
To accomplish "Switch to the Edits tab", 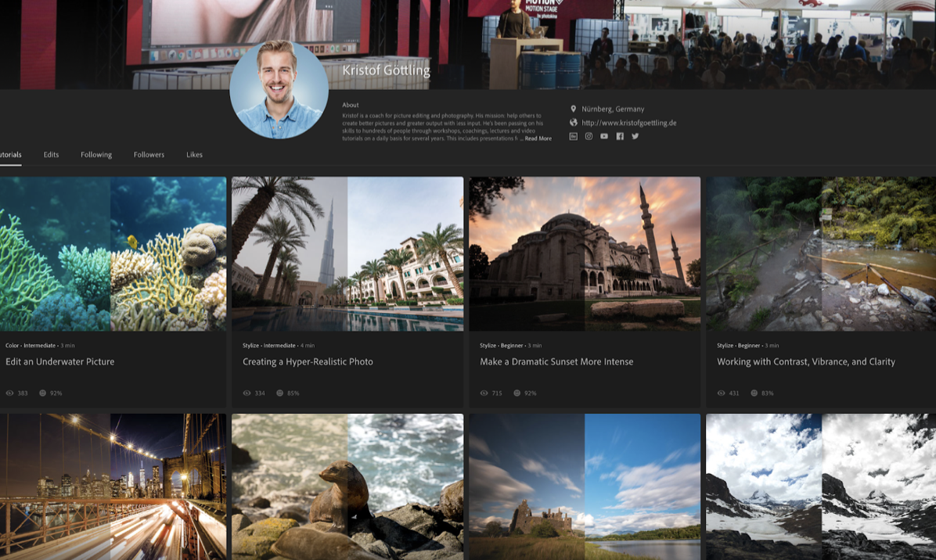I will coord(51,155).
